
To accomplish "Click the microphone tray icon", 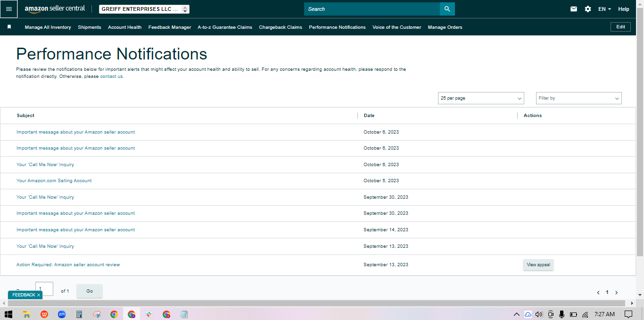I will 561,314.
